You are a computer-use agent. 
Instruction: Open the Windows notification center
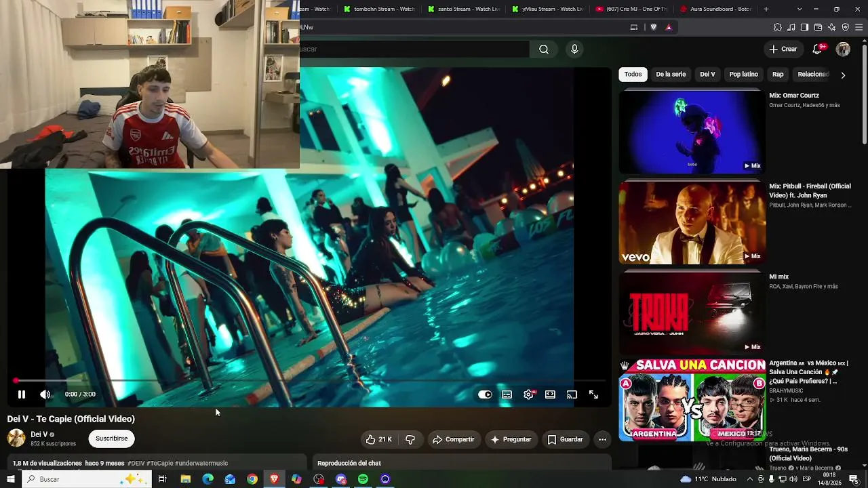point(854,479)
